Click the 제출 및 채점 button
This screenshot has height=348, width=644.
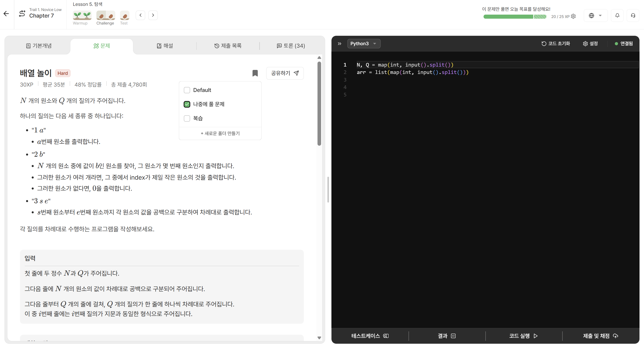[x=600, y=336]
